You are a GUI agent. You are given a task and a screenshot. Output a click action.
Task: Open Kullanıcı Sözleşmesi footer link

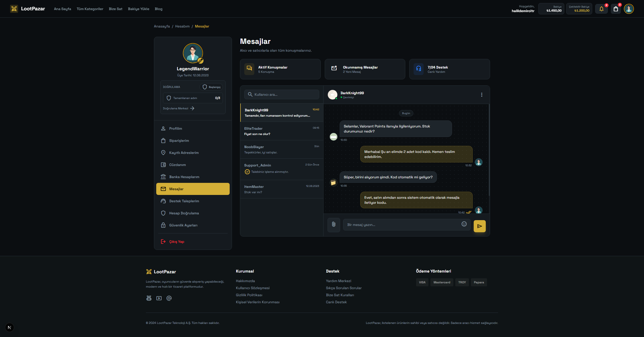(253, 288)
